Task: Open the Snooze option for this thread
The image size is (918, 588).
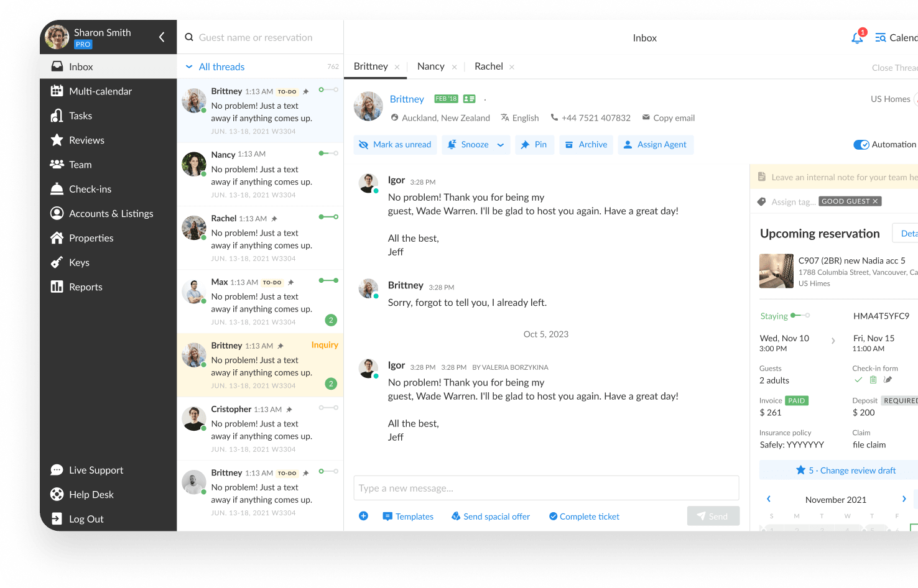Action: [475, 144]
